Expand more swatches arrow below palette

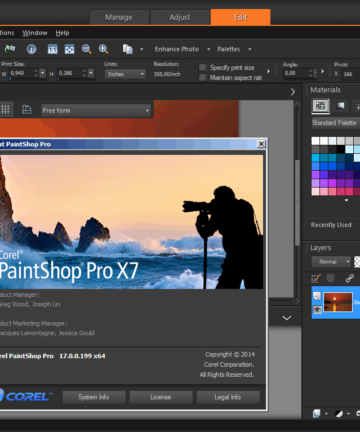point(346,200)
